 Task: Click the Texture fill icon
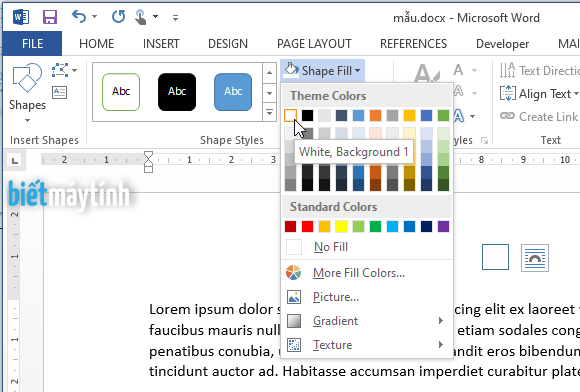coord(294,345)
